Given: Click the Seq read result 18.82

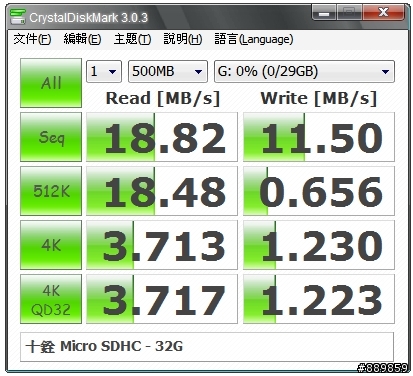Looking at the screenshot, I should (162, 137).
